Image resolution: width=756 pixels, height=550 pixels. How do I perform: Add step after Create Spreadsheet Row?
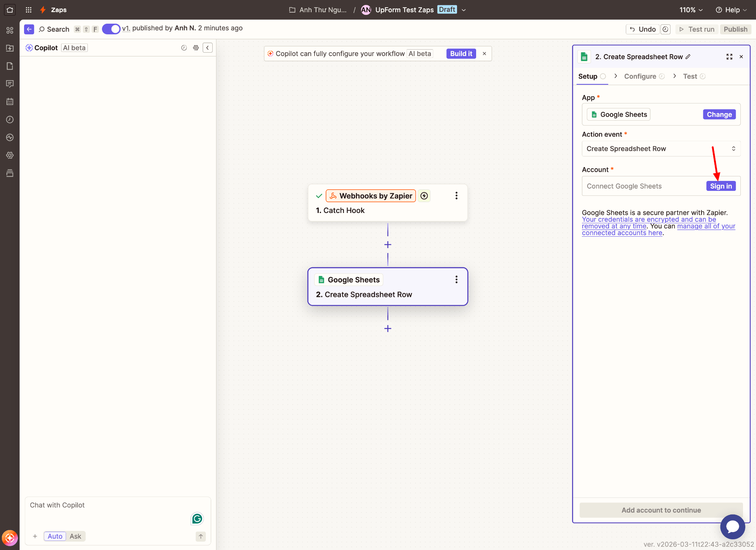click(388, 329)
